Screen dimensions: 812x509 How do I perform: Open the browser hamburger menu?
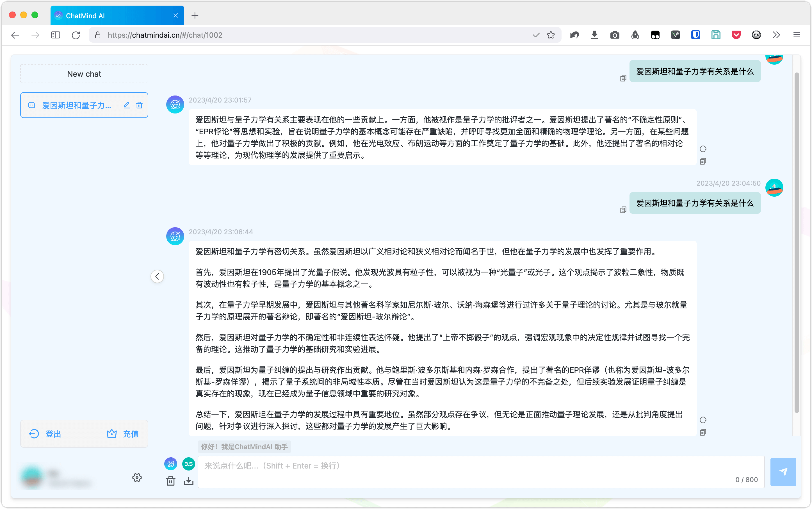(797, 35)
